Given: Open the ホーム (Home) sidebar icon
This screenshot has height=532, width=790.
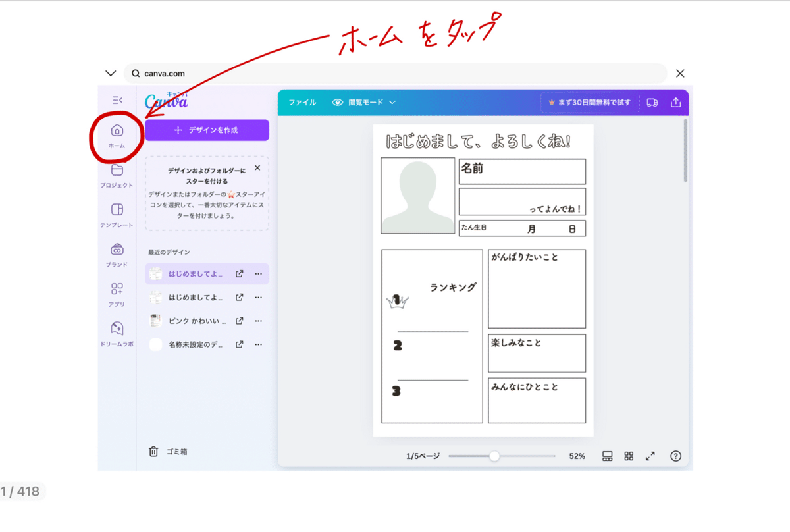Looking at the screenshot, I should click(117, 136).
